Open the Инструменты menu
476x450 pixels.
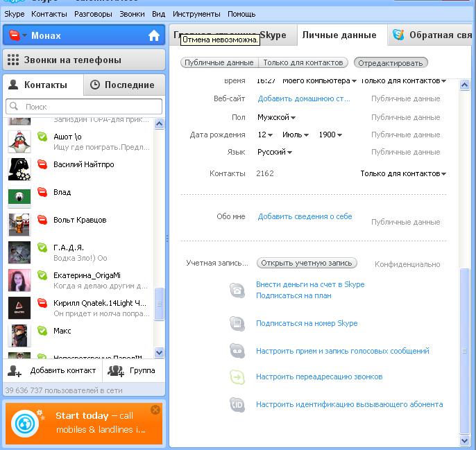click(196, 14)
